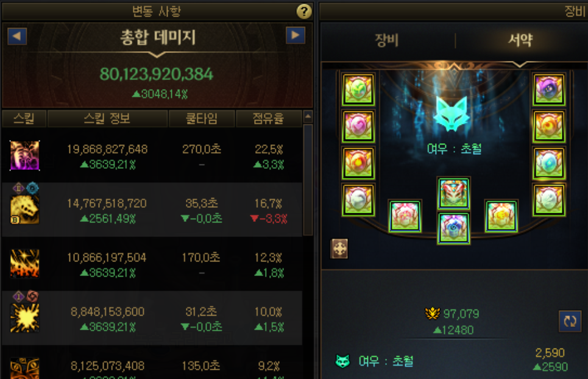Image resolution: width=588 pixels, height=379 pixels.
Task: Sort by 쿨타임 column header
Action: (x=202, y=118)
